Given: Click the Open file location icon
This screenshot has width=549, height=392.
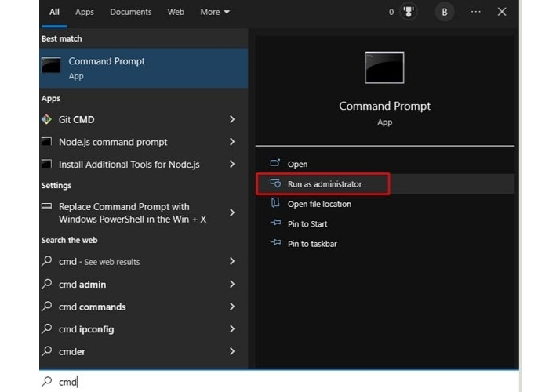Looking at the screenshot, I should tap(275, 202).
